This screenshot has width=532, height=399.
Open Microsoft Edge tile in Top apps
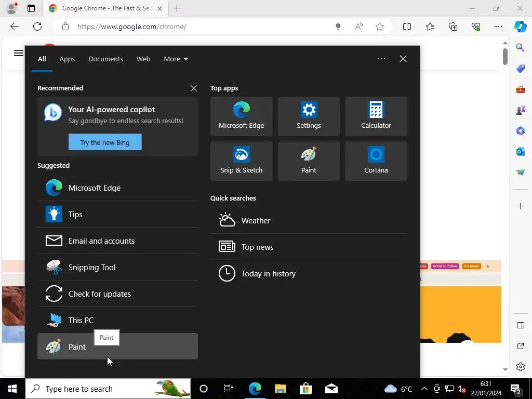pyautogui.click(x=241, y=116)
